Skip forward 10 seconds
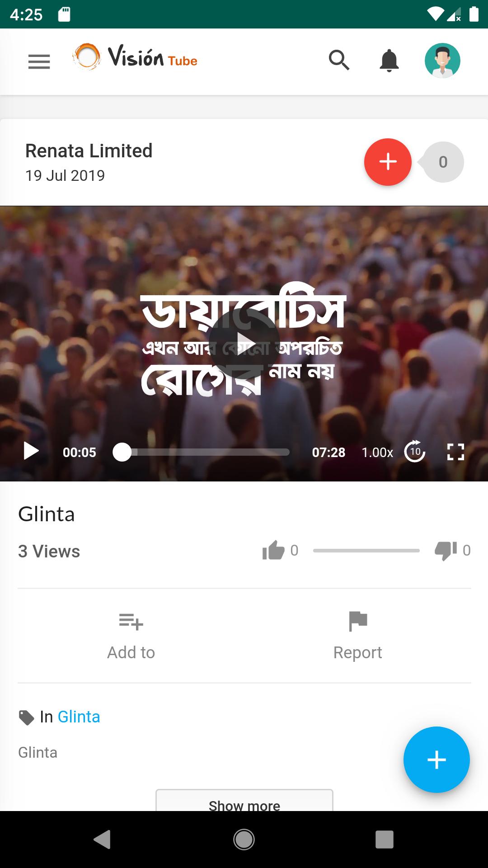This screenshot has height=868, width=488. (x=415, y=451)
